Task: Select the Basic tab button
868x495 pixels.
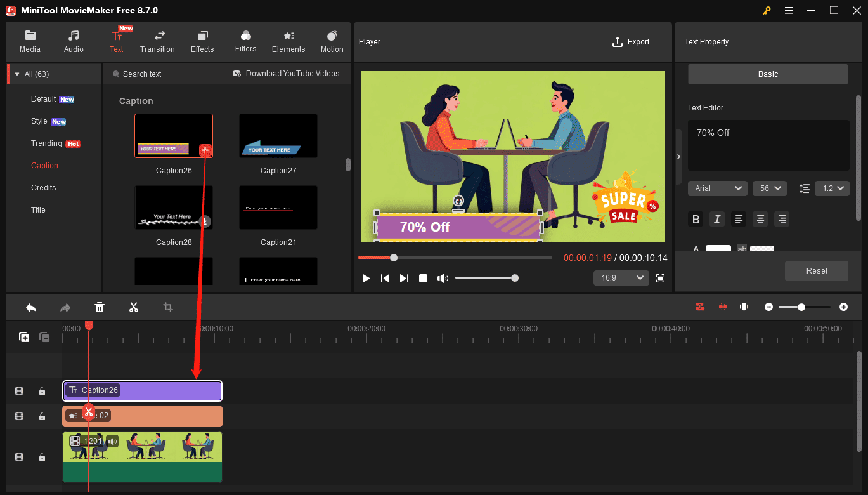Action: [768, 74]
